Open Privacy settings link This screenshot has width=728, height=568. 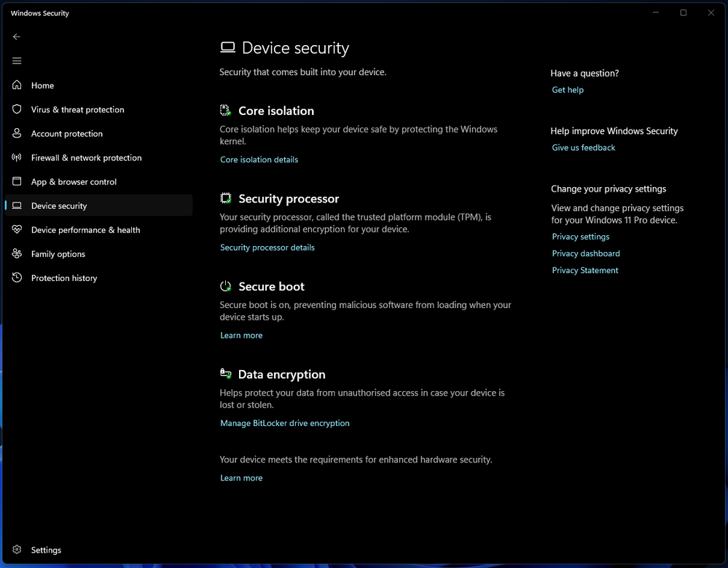[580, 237]
